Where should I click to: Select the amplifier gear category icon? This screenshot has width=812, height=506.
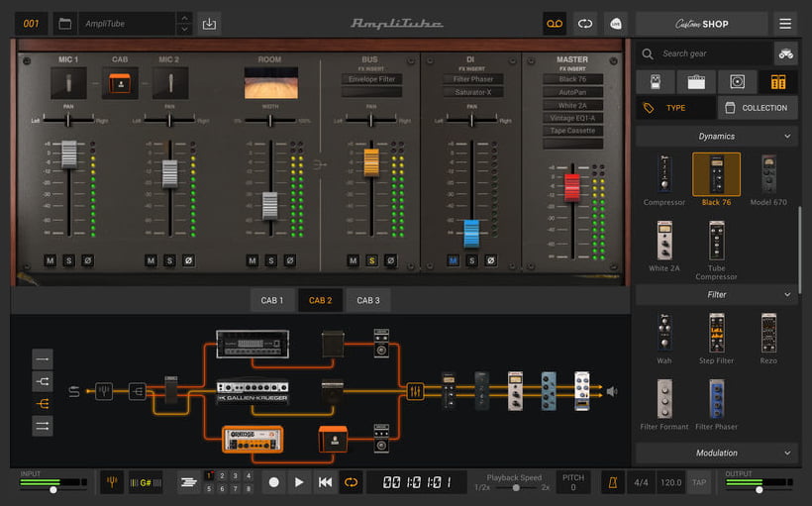[x=696, y=82]
